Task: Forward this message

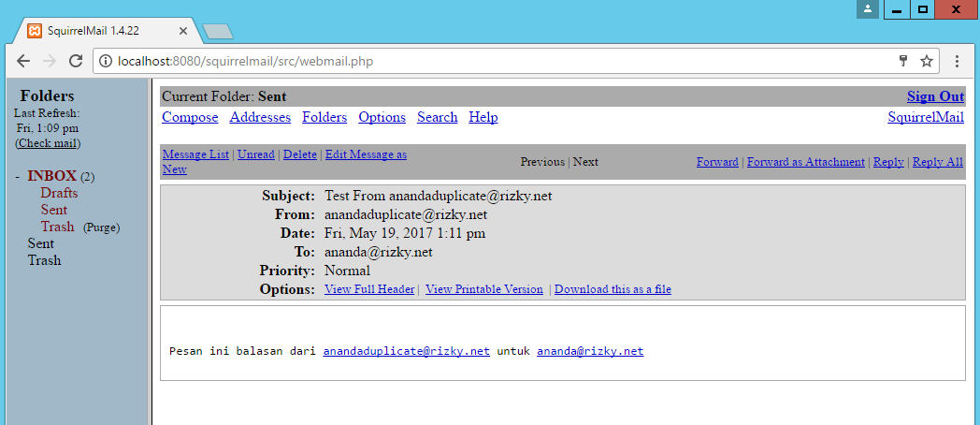Action: [717, 162]
